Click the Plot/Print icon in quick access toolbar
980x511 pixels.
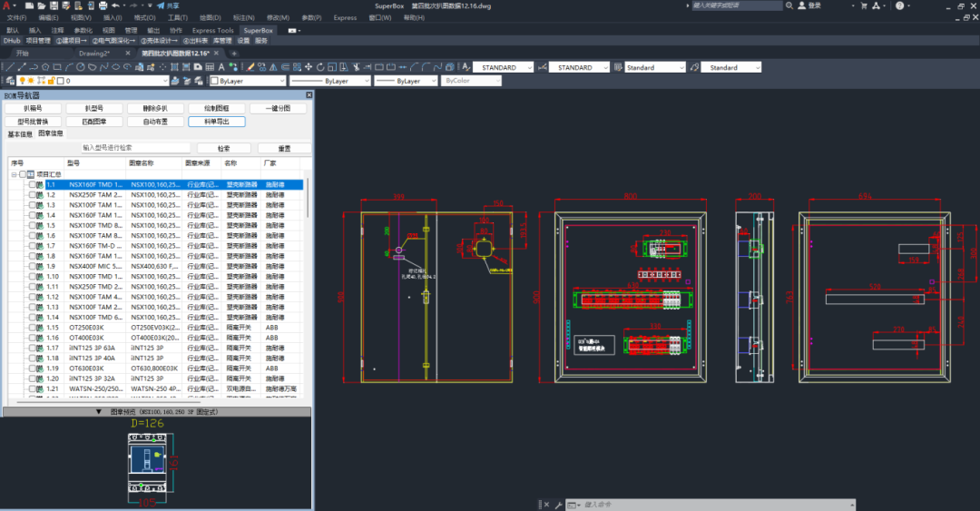(103, 5)
